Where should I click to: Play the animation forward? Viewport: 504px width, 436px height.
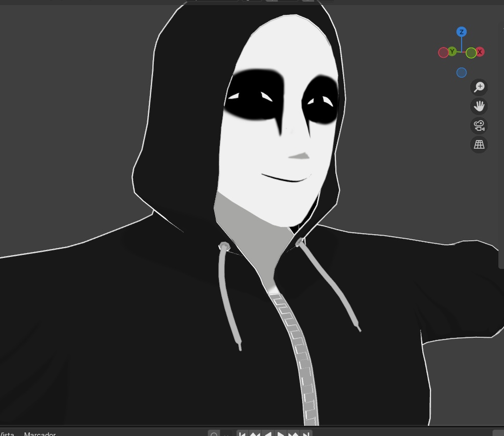(x=280, y=433)
